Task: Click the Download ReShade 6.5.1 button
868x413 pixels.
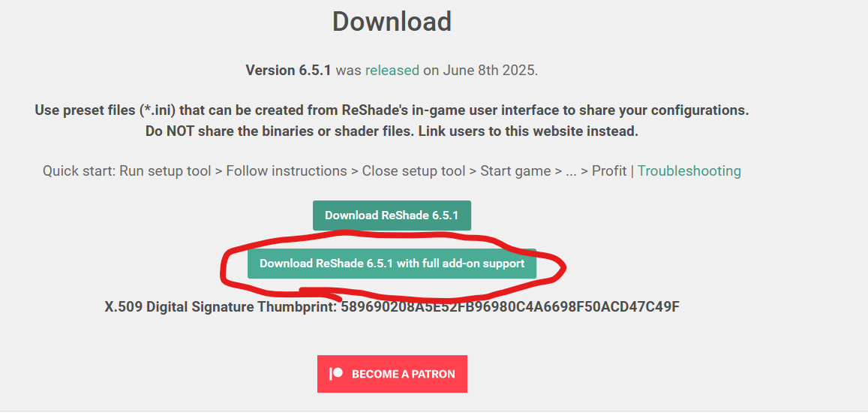Action: [392, 215]
